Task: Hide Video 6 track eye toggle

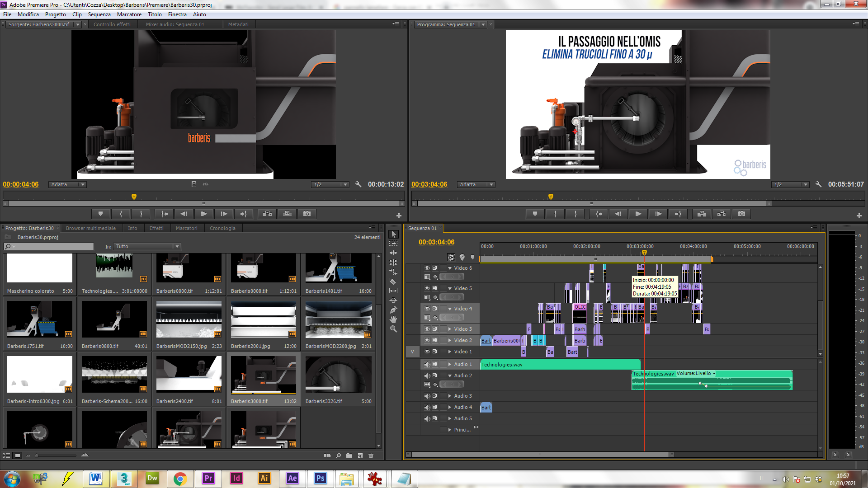Action: click(x=427, y=268)
